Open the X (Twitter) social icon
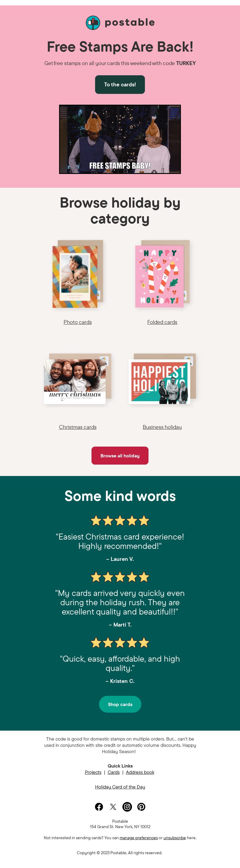The image size is (240, 868). [113, 806]
